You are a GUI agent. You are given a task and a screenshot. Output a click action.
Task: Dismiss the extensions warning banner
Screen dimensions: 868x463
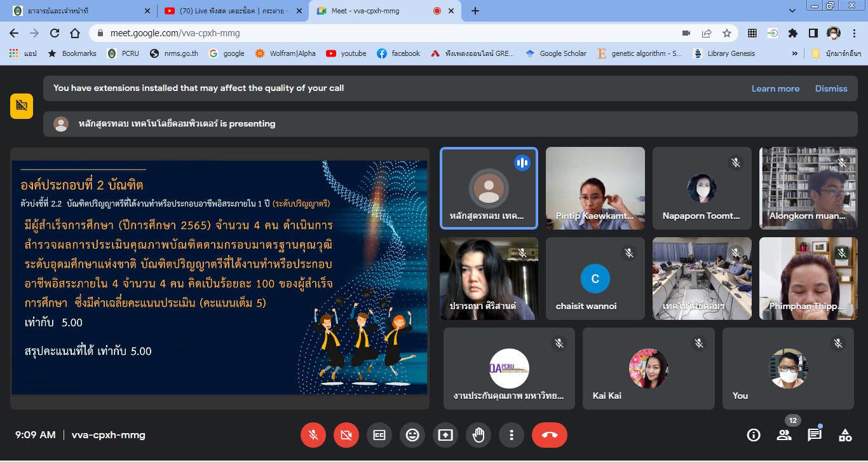(x=831, y=88)
